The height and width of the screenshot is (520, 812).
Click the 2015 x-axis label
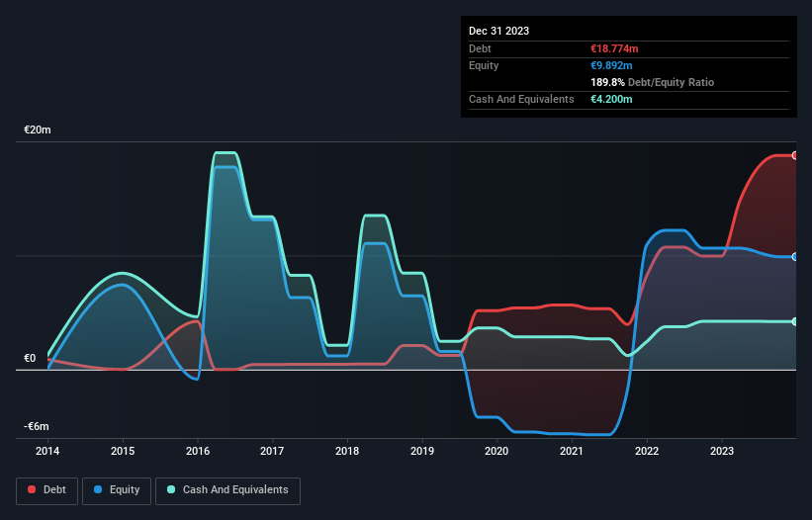tap(123, 451)
